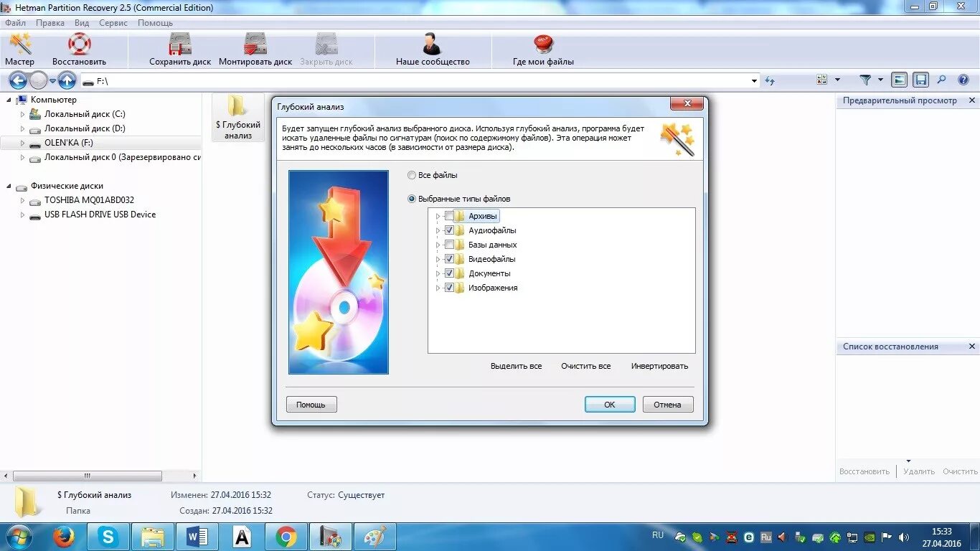Open the Сервис menu
Image resolution: width=980 pixels, height=551 pixels.
113,23
